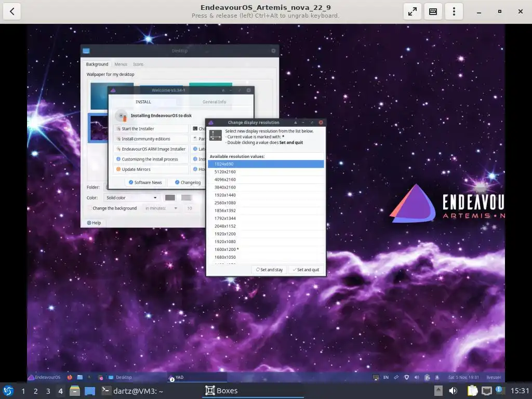Select blue wallpaper thumbnail
The image size is (532, 399).
(x=99, y=96)
